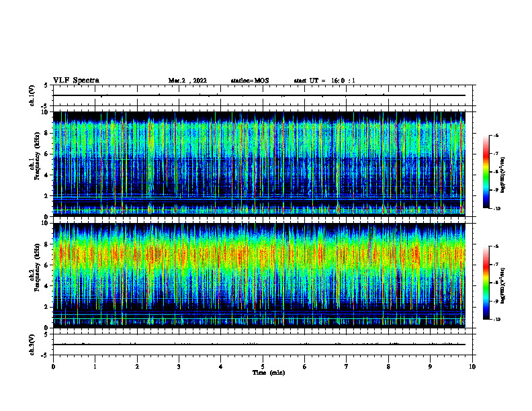Click the '10' kHz tick of ch.1 panel

[x=46, y=112]
